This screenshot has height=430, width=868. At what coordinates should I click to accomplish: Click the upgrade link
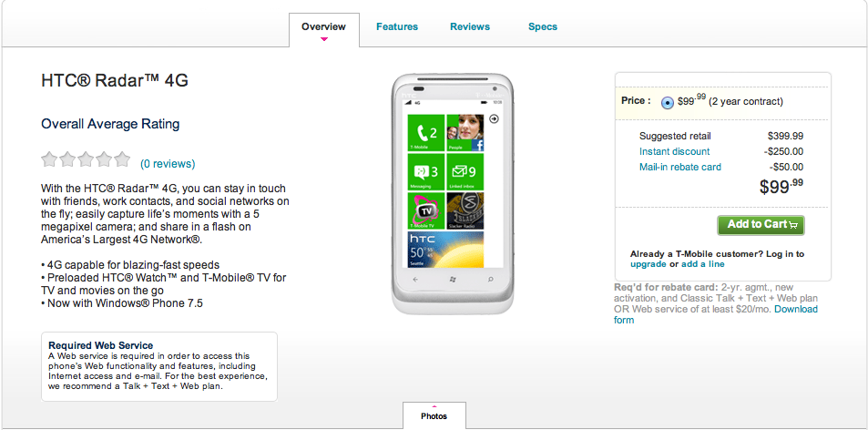648,264
